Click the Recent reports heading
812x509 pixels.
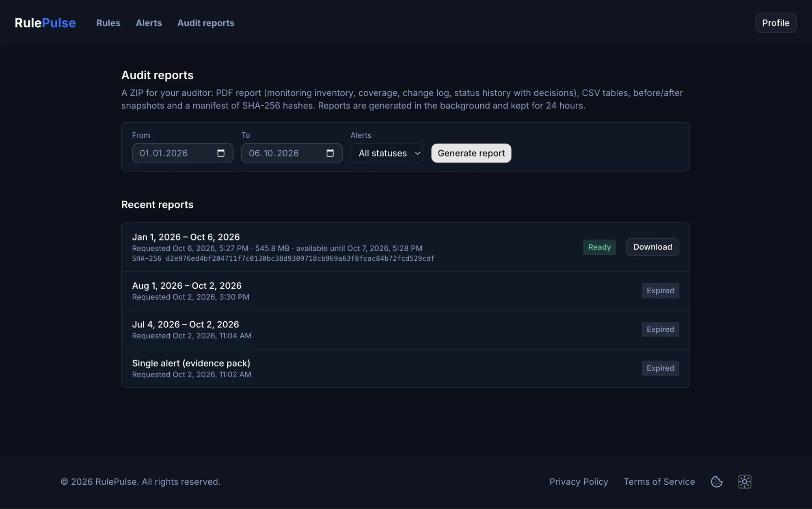pos(158,205)
